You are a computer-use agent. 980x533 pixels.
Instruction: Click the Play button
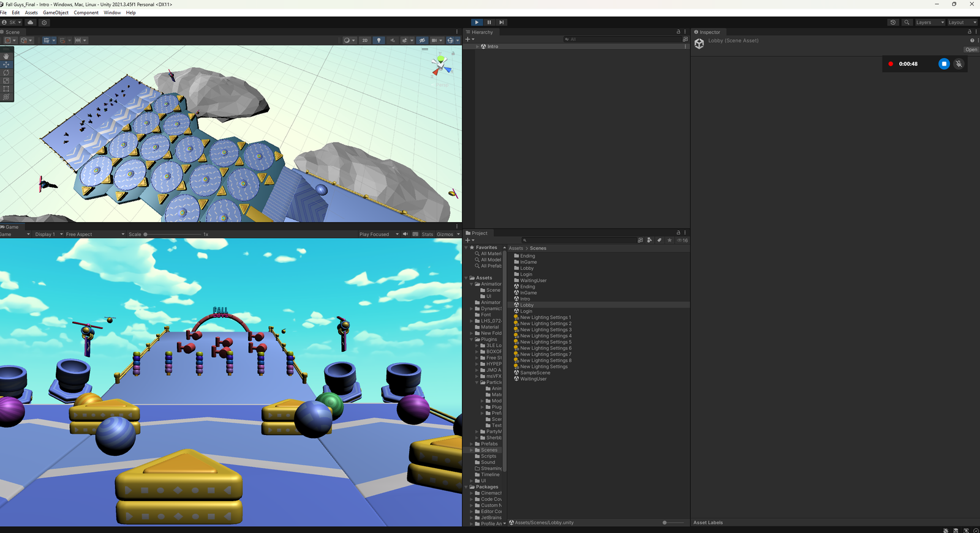[477, 22]
